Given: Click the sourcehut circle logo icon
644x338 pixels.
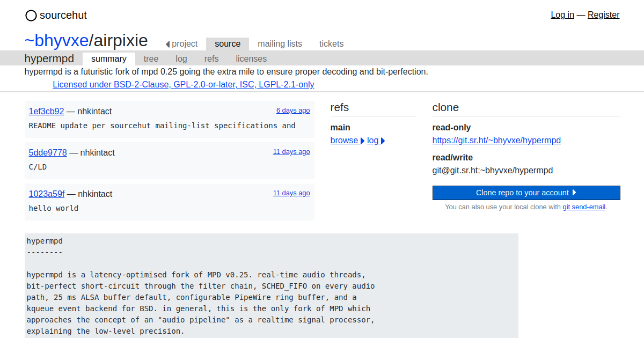Looking at the screenshot, I should click(31, 16).
